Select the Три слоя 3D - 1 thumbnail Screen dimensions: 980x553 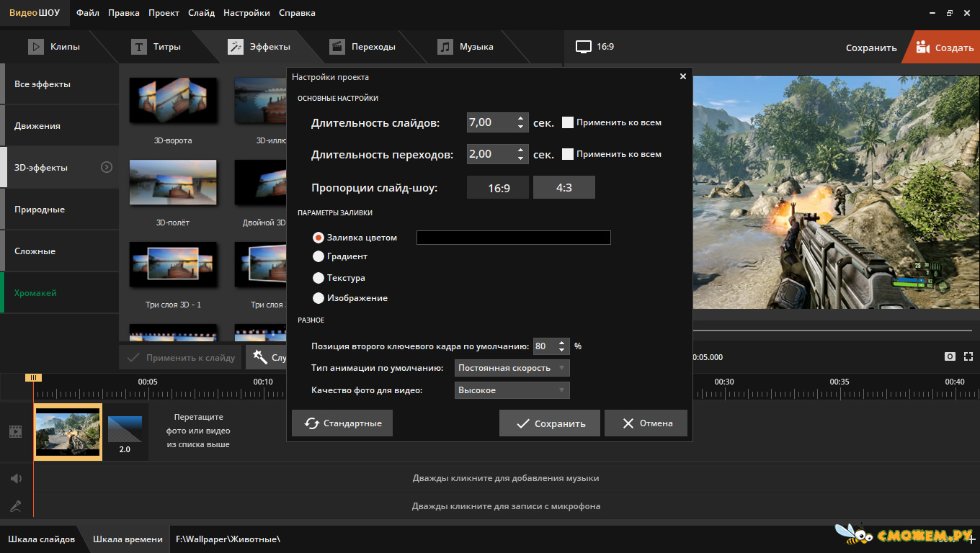pyautogui.click(x=174, y=265)
